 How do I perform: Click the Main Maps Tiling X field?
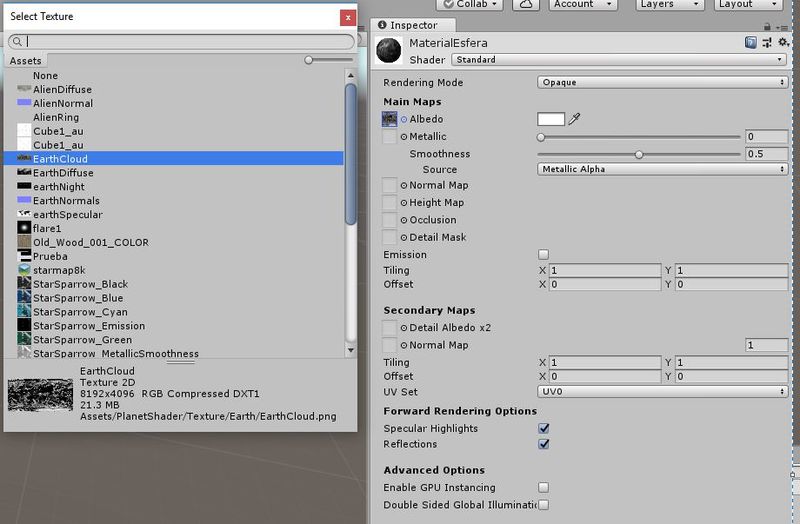point(605,270)
